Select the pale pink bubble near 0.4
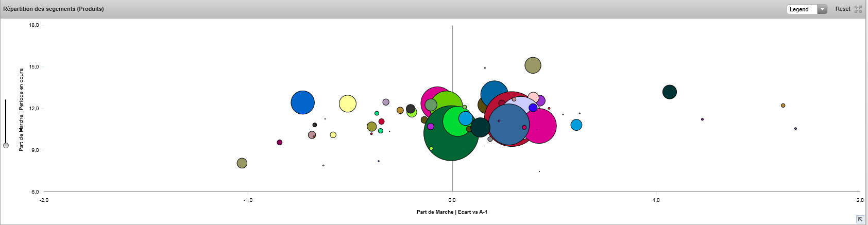This screenshot has width=868, height=225. coord(533,98)
